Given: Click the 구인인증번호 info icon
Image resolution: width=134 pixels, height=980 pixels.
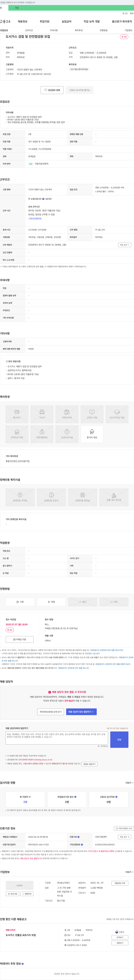Looking at the screenshot, I should (82, 845).
